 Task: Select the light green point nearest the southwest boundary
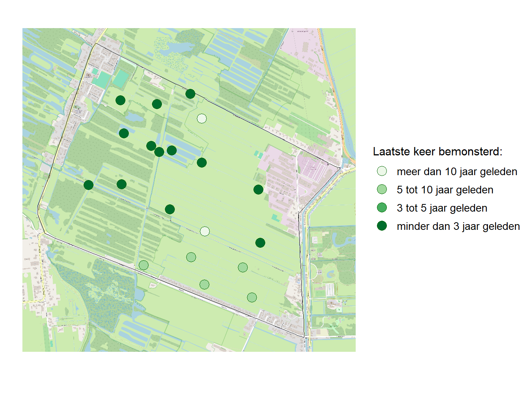(x=144, y=265)
